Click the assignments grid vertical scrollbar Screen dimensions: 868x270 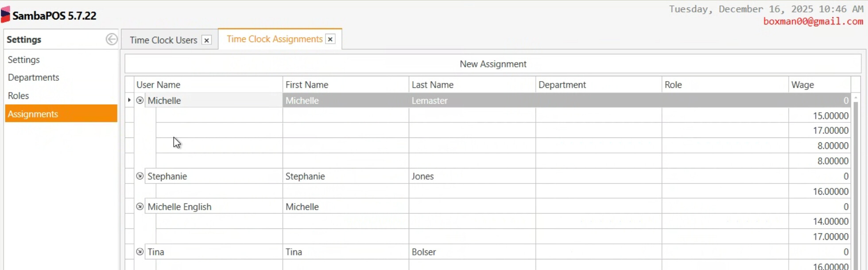(x=856, y=177)
